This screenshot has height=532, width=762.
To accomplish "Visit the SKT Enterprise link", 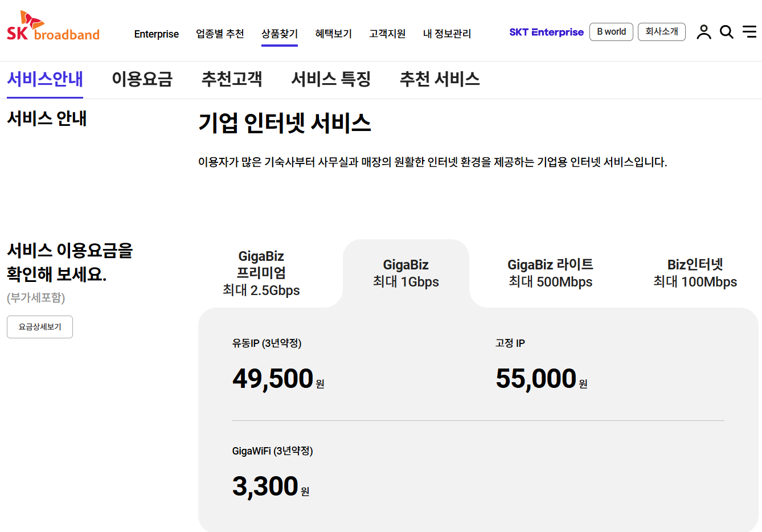I will coord(546,32).
